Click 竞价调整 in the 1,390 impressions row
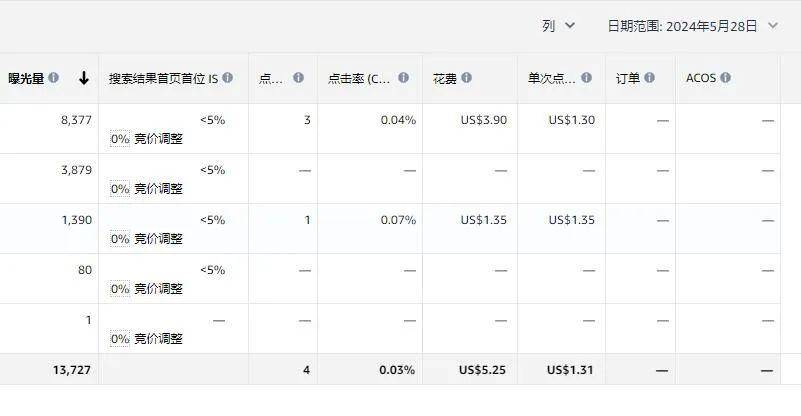 tap(158, 239)
